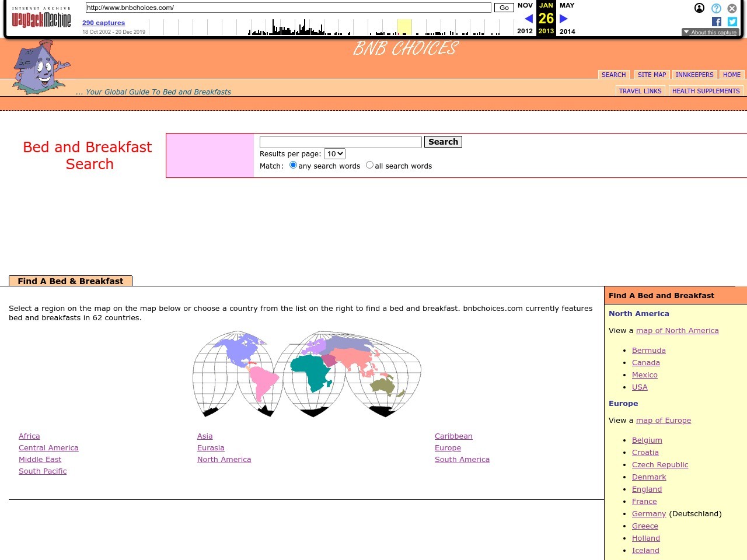Go to next capture with right arrow
Image resolution: width=747 pixels, height=560 pixels.
click(x=563, y=19)
